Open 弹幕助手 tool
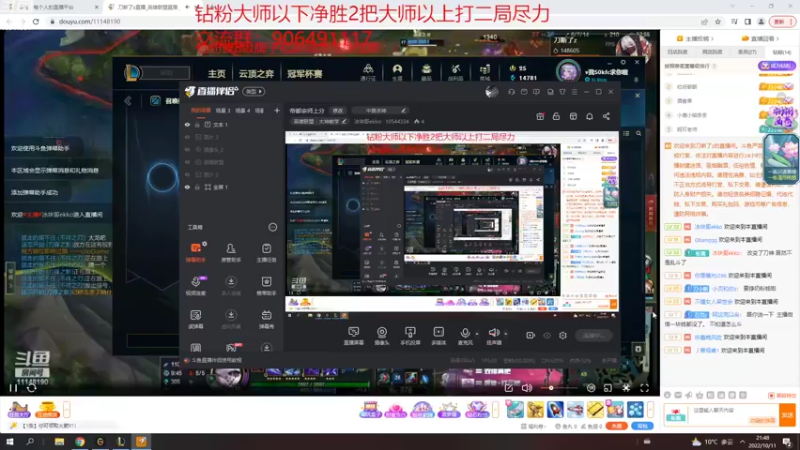This screenshot has width=800, height=450. click(x=196, y=252)
